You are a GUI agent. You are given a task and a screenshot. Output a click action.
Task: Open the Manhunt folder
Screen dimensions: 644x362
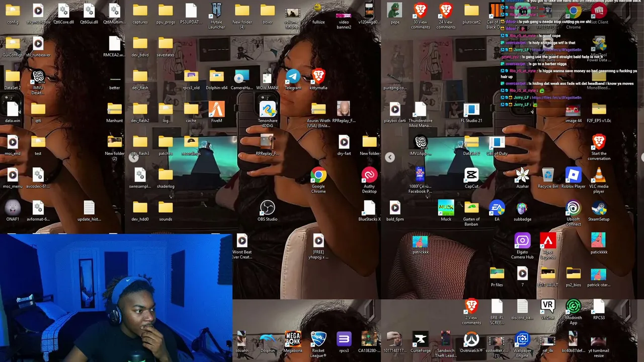(x=114, y=109)
